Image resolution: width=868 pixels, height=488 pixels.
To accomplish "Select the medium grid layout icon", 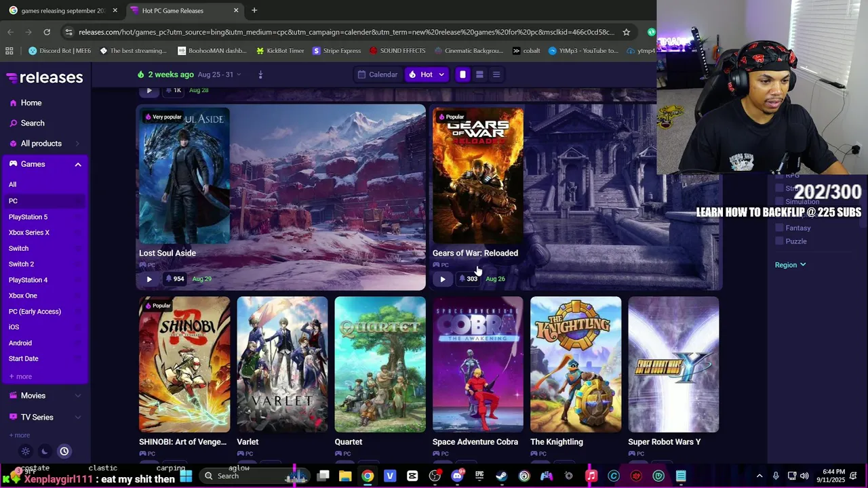I will (479, 75).
